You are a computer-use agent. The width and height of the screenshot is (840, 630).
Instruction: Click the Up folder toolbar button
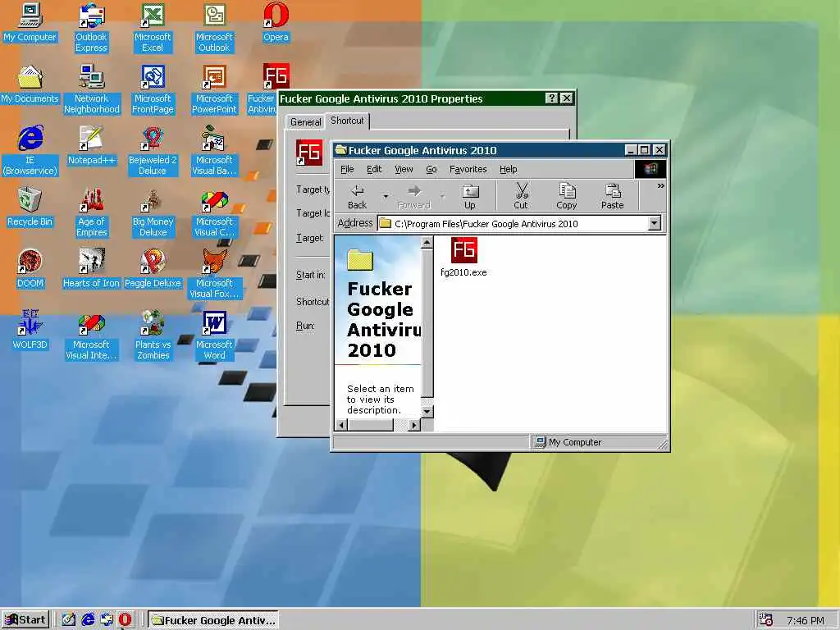pyautogui.click(x=470, y=197)
